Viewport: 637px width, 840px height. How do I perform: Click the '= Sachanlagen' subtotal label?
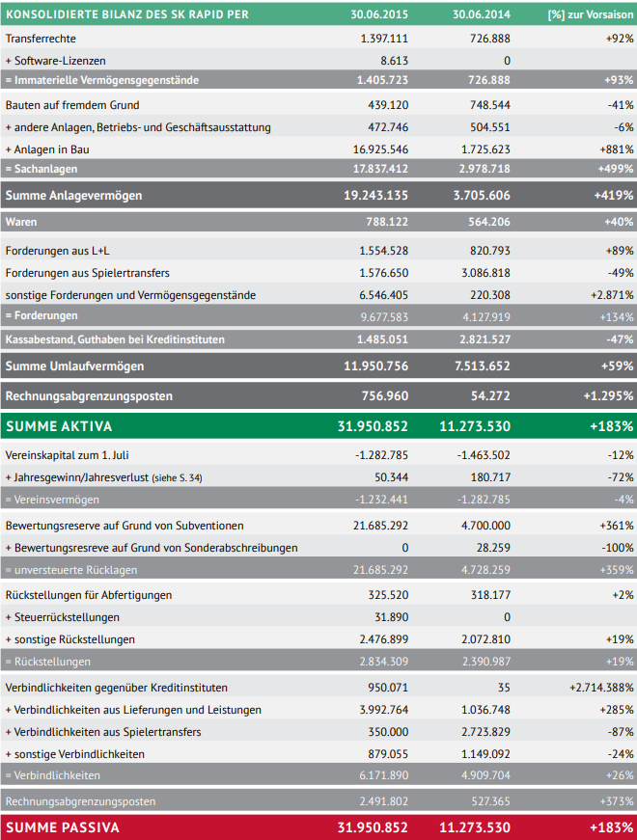tap(42, 169)
